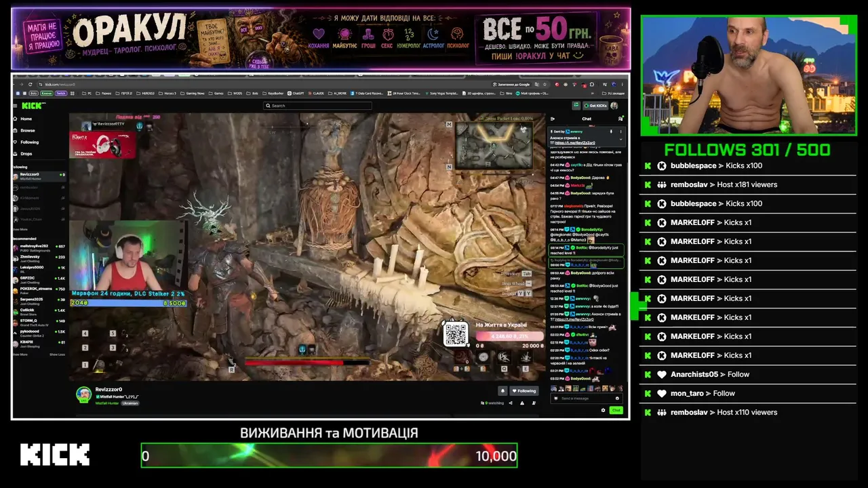Viewport: 868px width, 488px height.
Task: Click Show More under the Following list
Action: click(20, 230)
